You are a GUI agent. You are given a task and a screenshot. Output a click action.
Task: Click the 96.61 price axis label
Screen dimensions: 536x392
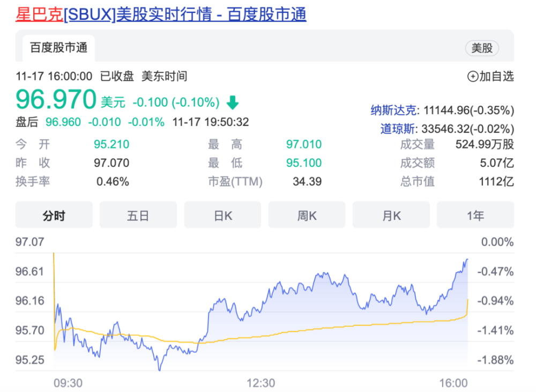coord(29,271)
